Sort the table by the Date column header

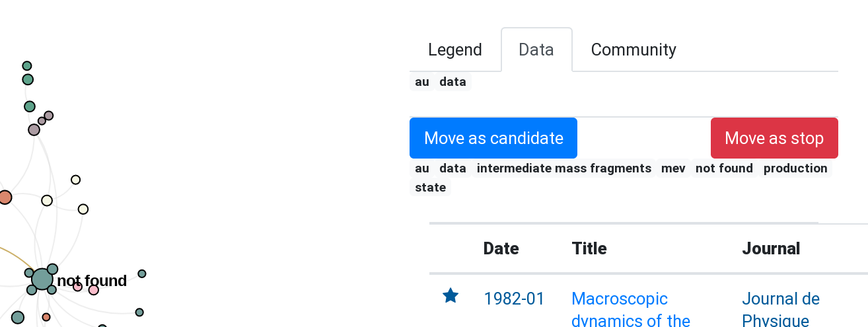click(501, 248)
